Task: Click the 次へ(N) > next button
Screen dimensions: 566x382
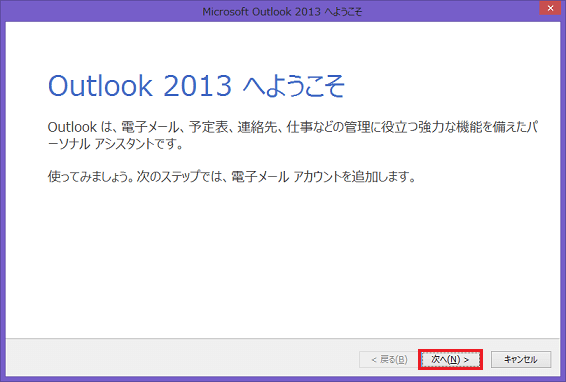Action: coord(450,360)
